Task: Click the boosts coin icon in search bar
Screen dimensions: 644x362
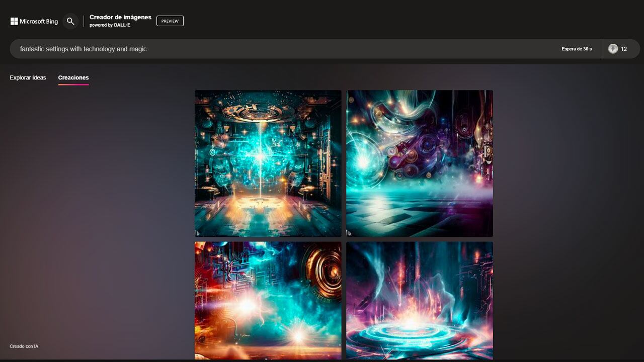Action: pyautogui.click(x=613, y=49)
